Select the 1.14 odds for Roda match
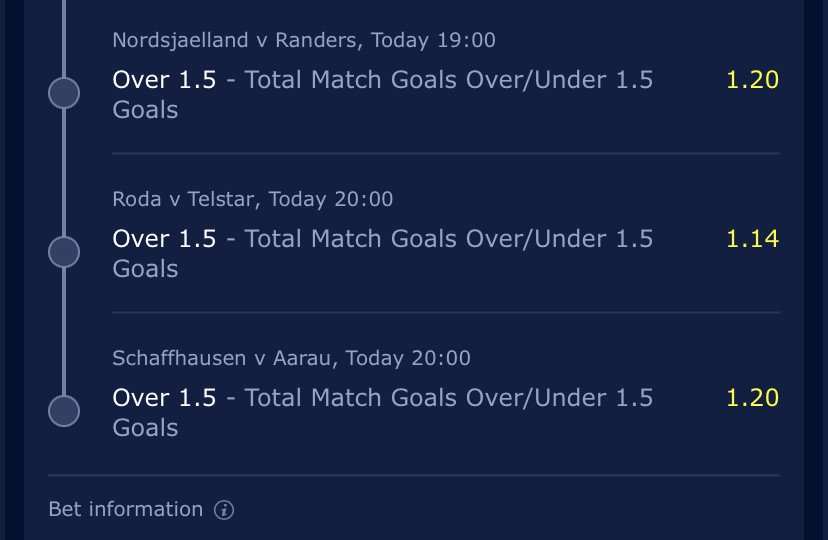This screenshot has width=828, height=540. (752, 239)
